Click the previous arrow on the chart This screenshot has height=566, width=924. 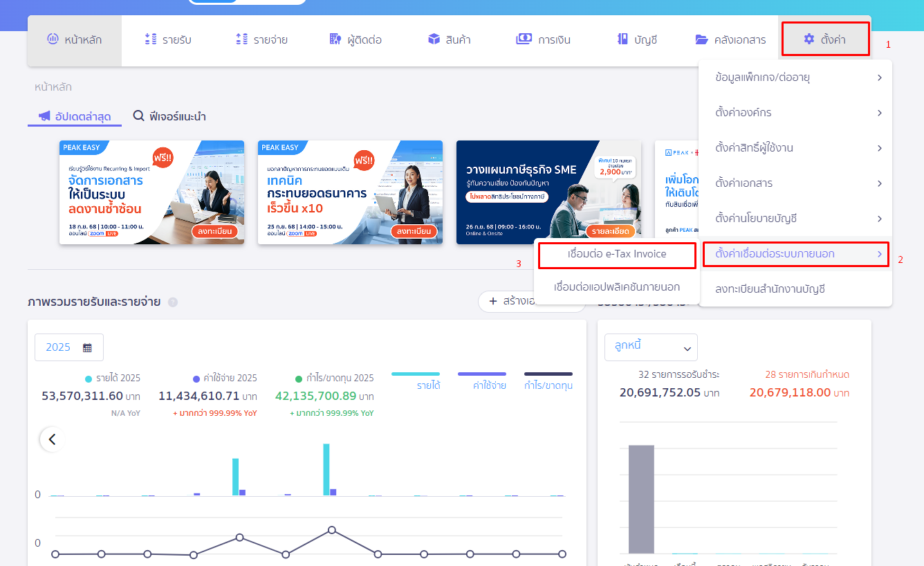(52, 439)
